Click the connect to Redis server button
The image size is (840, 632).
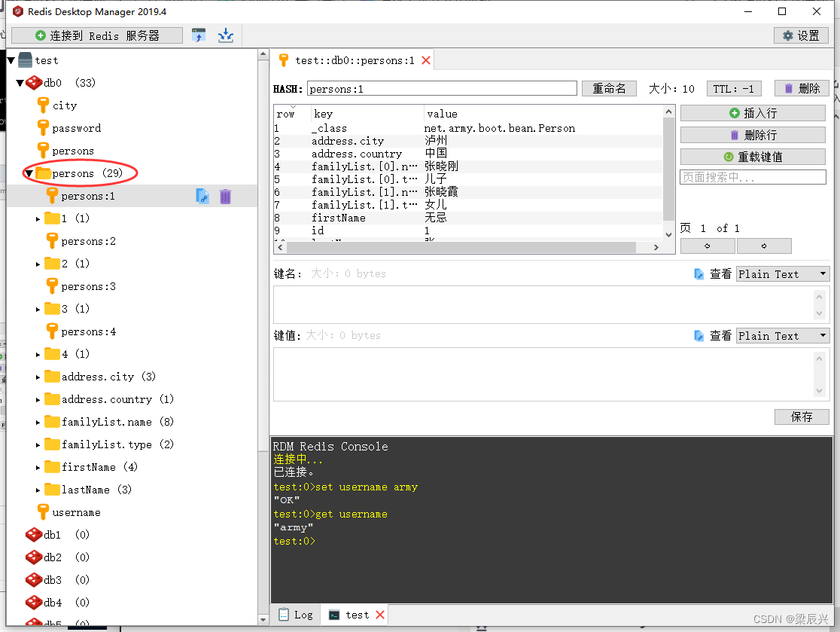pyautogui.click(x=97, y=35)
